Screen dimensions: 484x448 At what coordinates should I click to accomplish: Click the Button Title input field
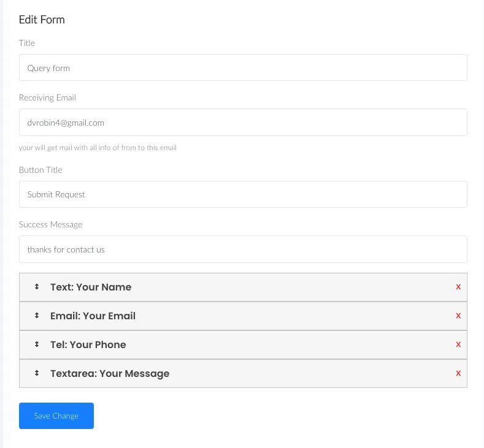[243, 194]
